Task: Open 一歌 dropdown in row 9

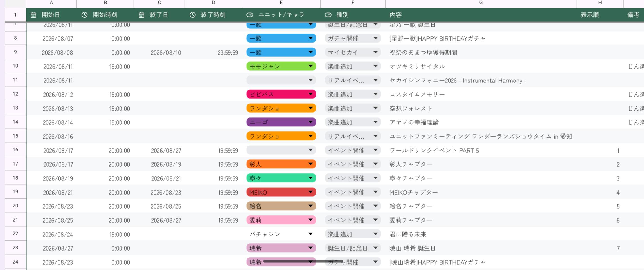Action: click(281, 52)
